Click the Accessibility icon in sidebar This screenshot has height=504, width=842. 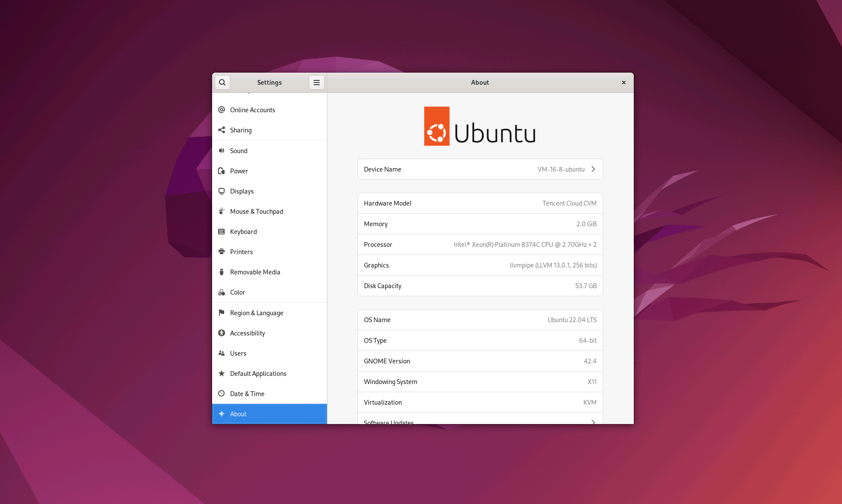pos(222,333)
